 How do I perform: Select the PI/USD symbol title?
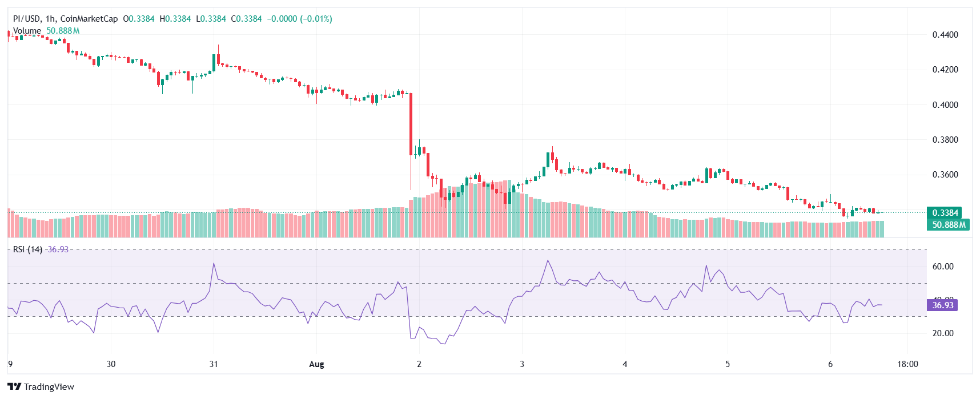tap(27, 19)
